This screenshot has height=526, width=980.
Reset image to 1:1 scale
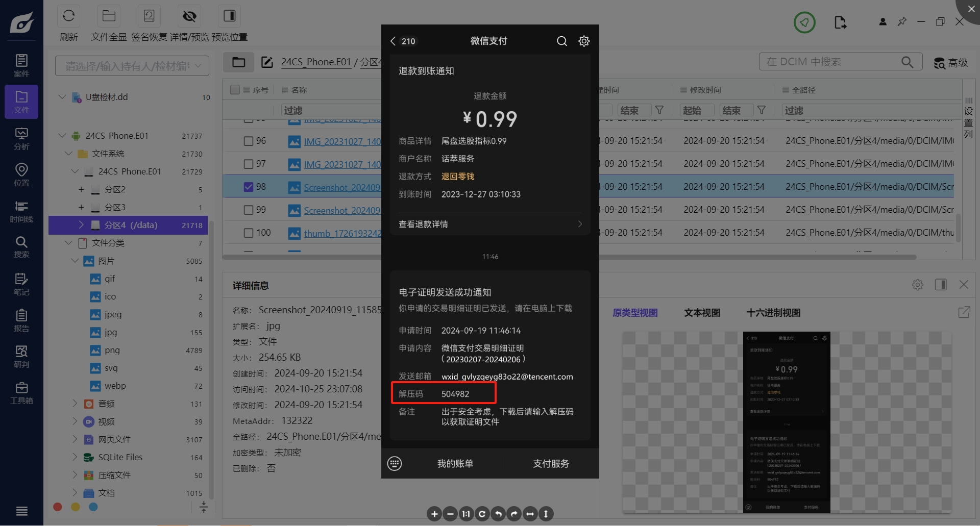tap(466, 514)
